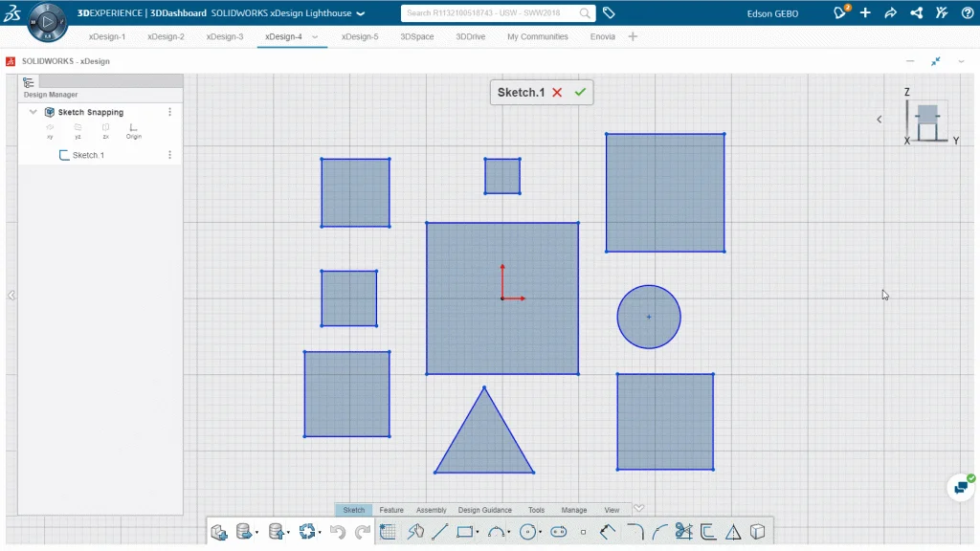
Task: Open the social share network icon
Action: (x=916, y=12)
